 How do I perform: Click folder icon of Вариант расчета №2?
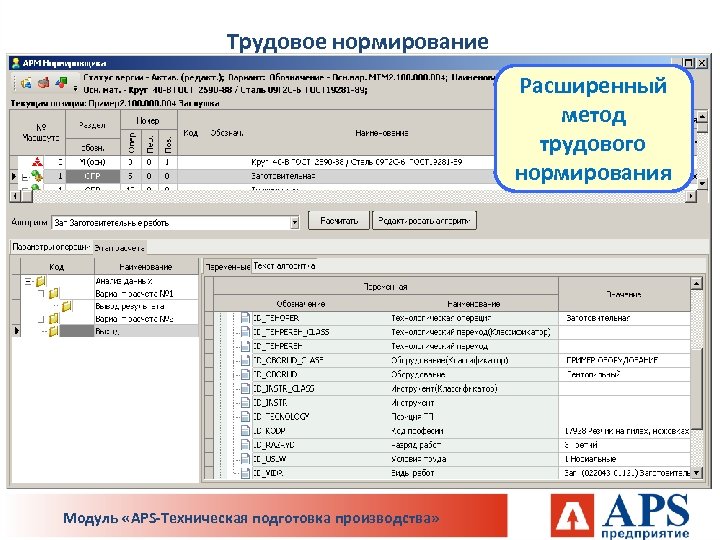click(54, 318)
